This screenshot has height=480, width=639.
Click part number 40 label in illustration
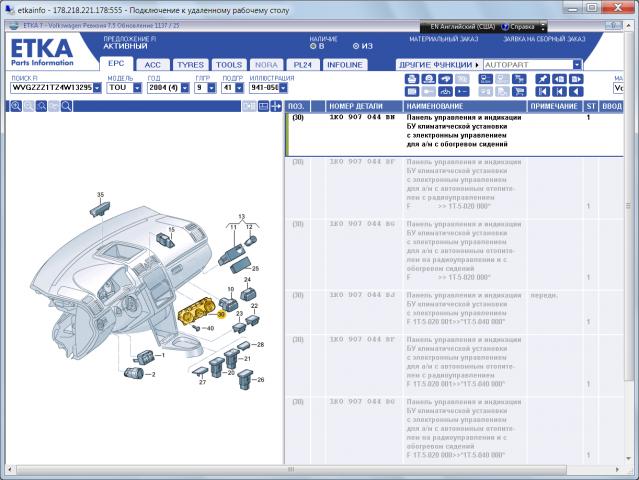210,328
